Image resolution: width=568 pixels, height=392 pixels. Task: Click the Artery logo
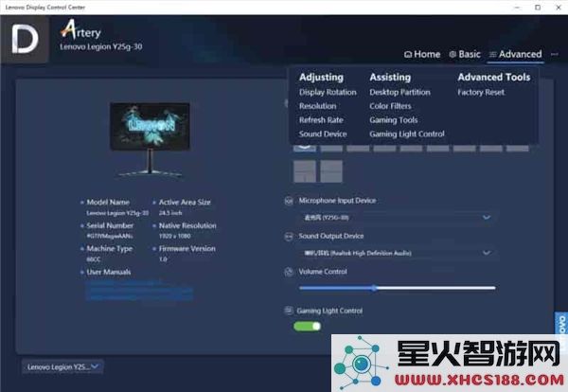coord(80,29)
